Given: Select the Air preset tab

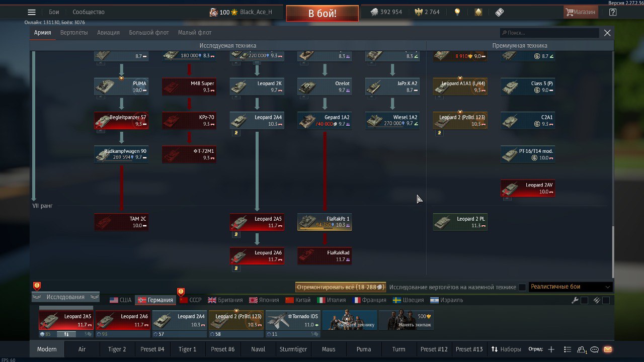Looking at the screenshot, I should tap(82, 349).
